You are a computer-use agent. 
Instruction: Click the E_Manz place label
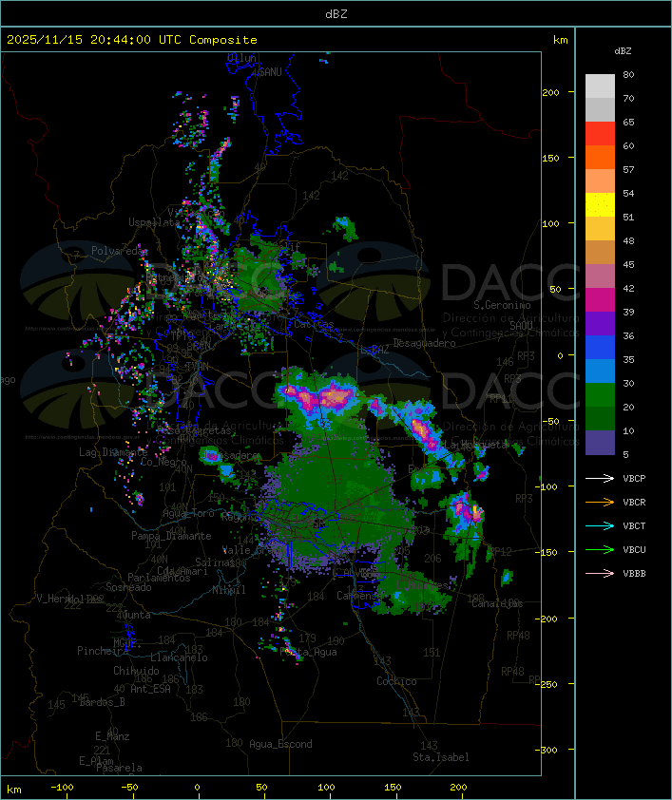click(112, 736)
